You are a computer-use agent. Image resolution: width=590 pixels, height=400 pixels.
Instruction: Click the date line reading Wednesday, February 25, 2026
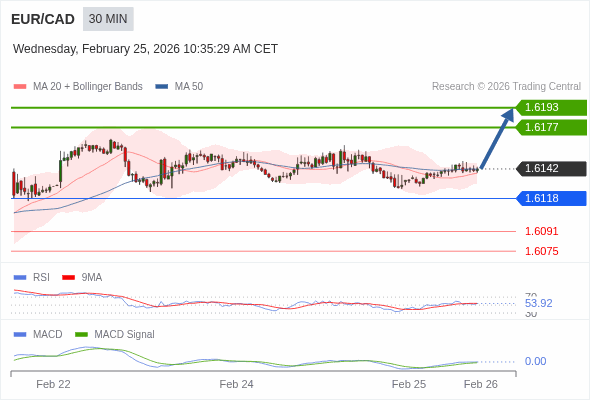(x=145, y=49)
